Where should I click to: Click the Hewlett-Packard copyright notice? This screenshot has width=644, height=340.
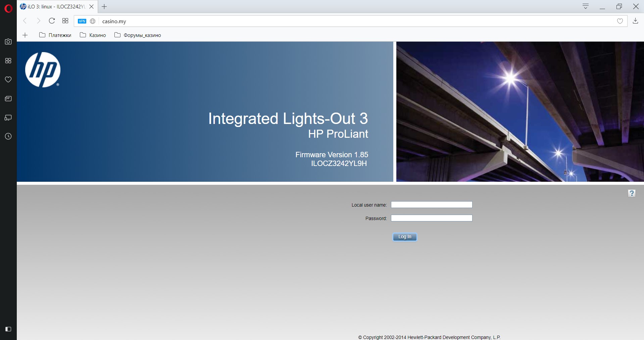[x=429, y=337]
